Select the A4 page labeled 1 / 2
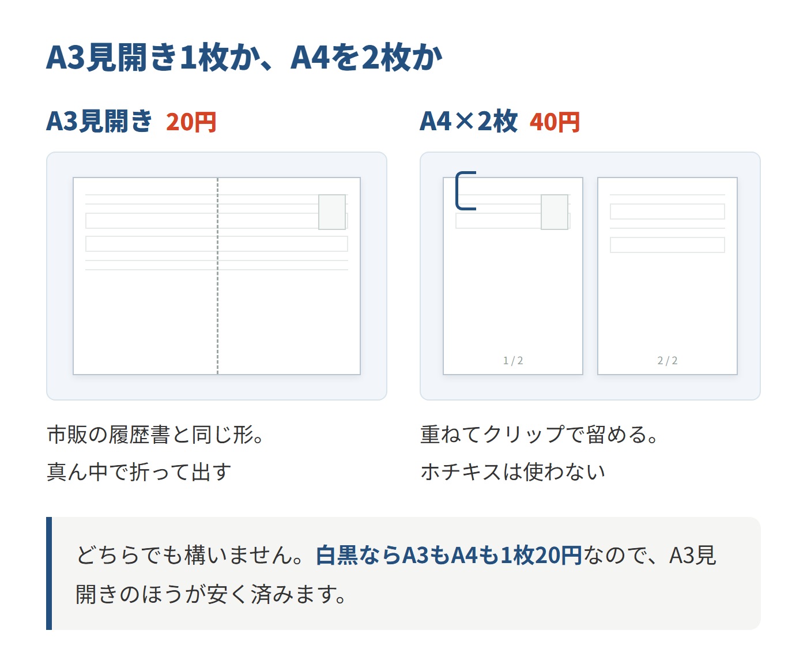The width and height of the screenshot is (807, 672). coord(513,276)
